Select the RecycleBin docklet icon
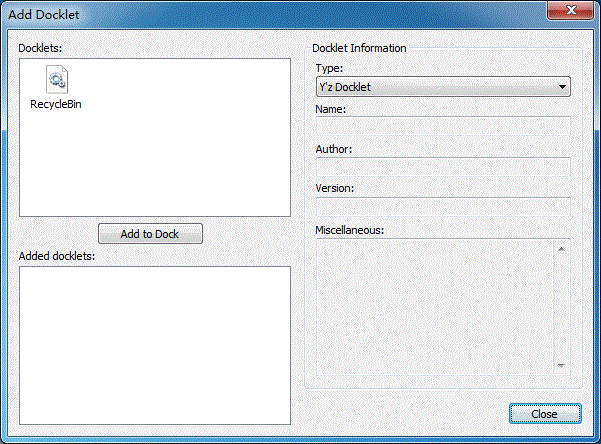Screen dimensions: 601x444 (x=57, y=79)
